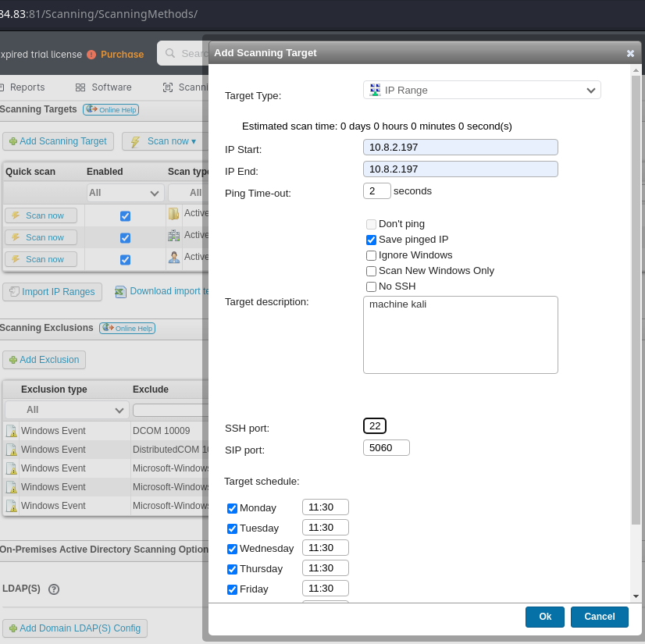Open the Scan now dropdown button
The height and width of the screenshot is (644, 645).
[x=165, y=141]
